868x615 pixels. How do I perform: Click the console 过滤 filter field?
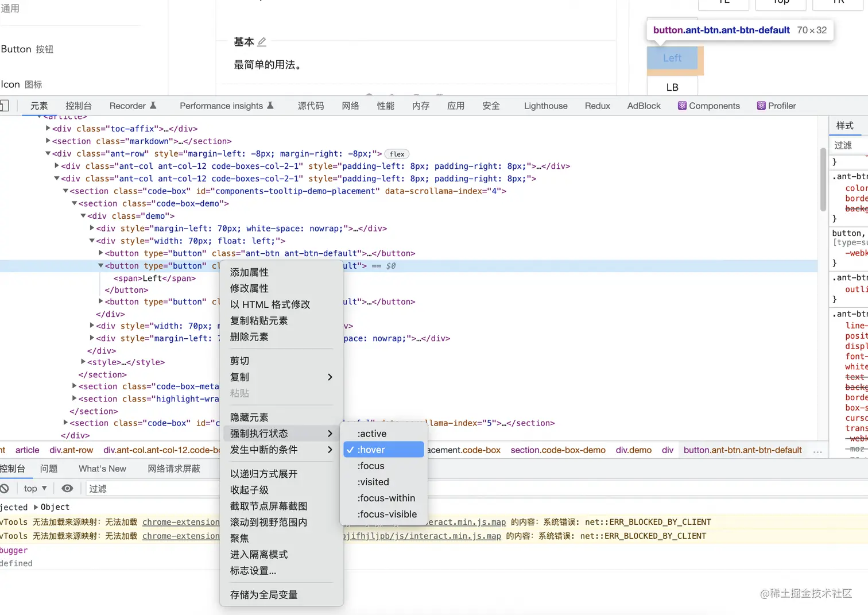click(x=152, y=489)
